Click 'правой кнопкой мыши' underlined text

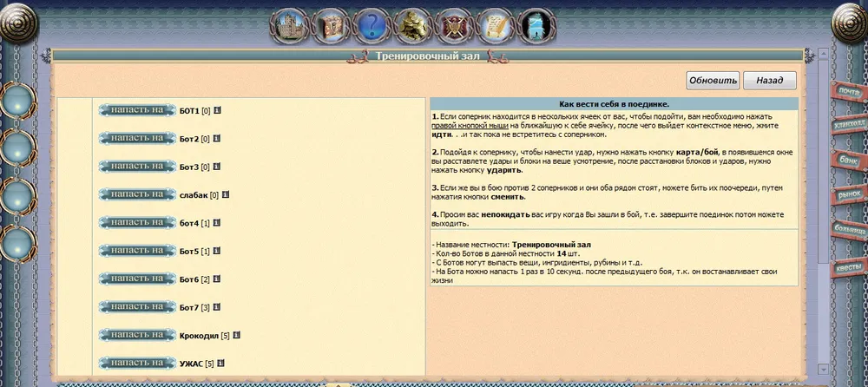[x=468, y=126]
